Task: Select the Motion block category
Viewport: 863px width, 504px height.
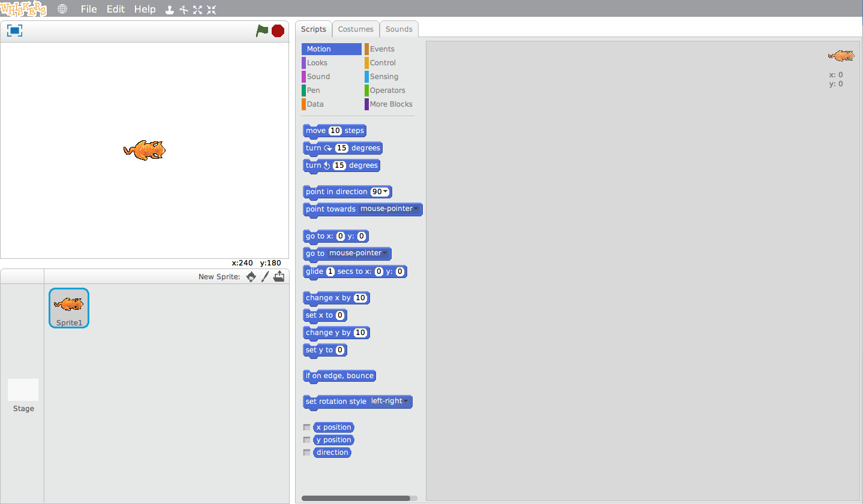Action: (332, 49)
